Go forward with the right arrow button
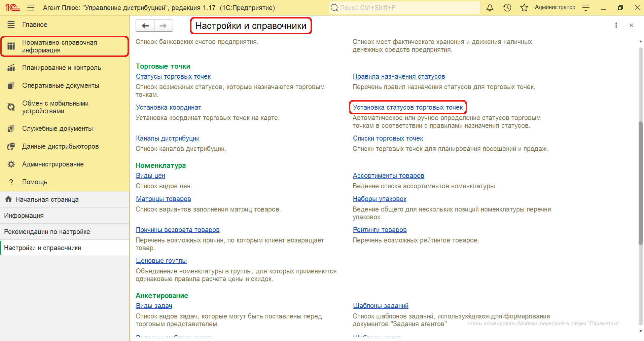This screenshot has height=341, width=644. 163,26
